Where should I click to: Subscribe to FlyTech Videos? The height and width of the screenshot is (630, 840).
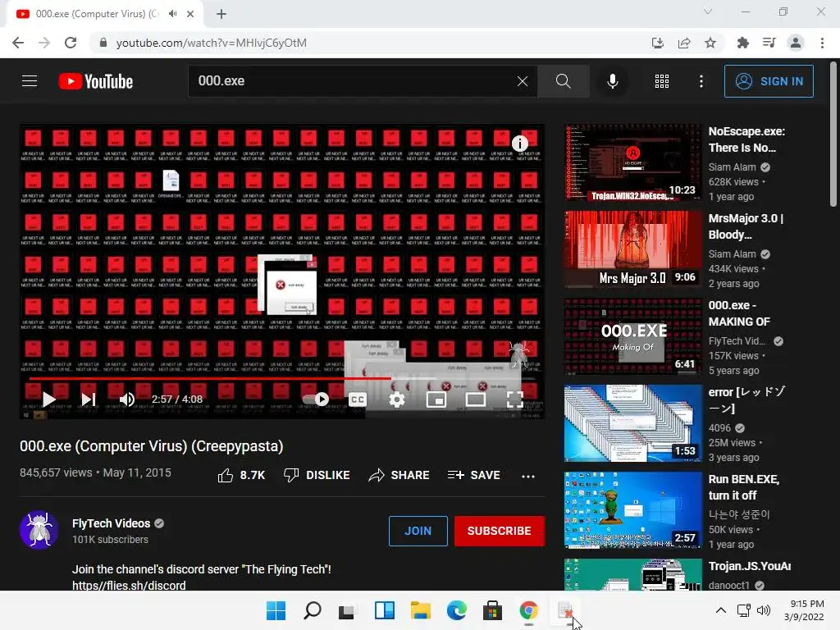point(500,531)
